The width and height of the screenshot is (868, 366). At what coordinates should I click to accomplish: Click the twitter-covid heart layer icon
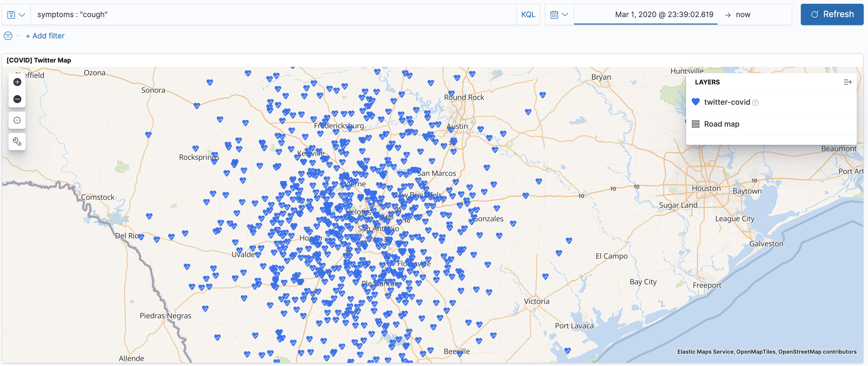pos(695,102)
